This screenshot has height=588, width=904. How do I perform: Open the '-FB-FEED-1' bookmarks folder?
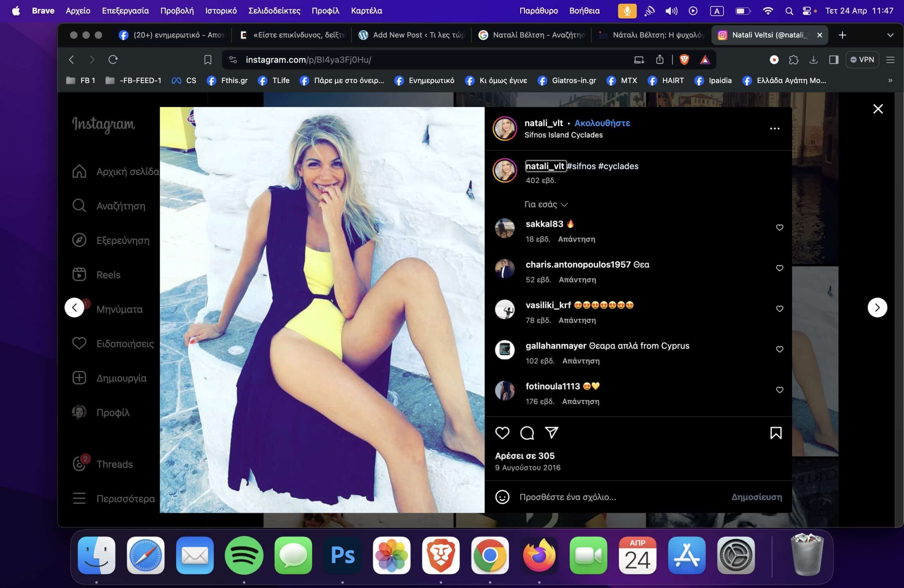pyautogui.click(x=133, y=81)
